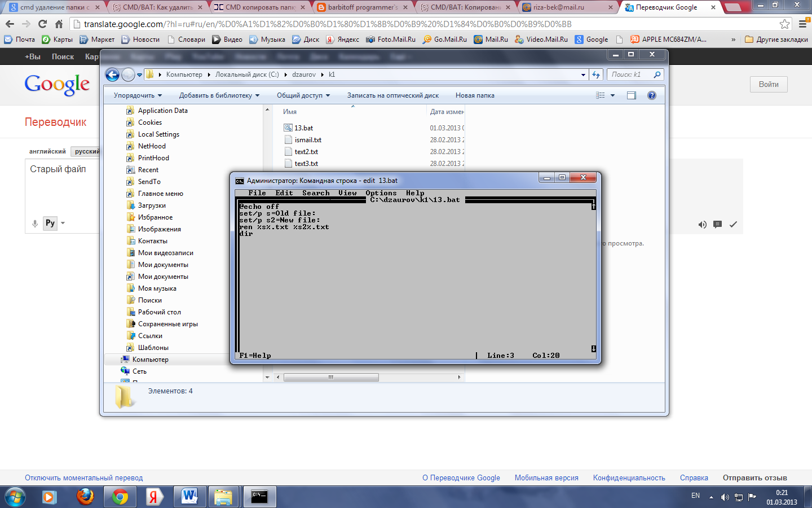The height and width of the screenshot is (508, 812).
Task: Open the Мобильная версия link
Action: point(546,478)
